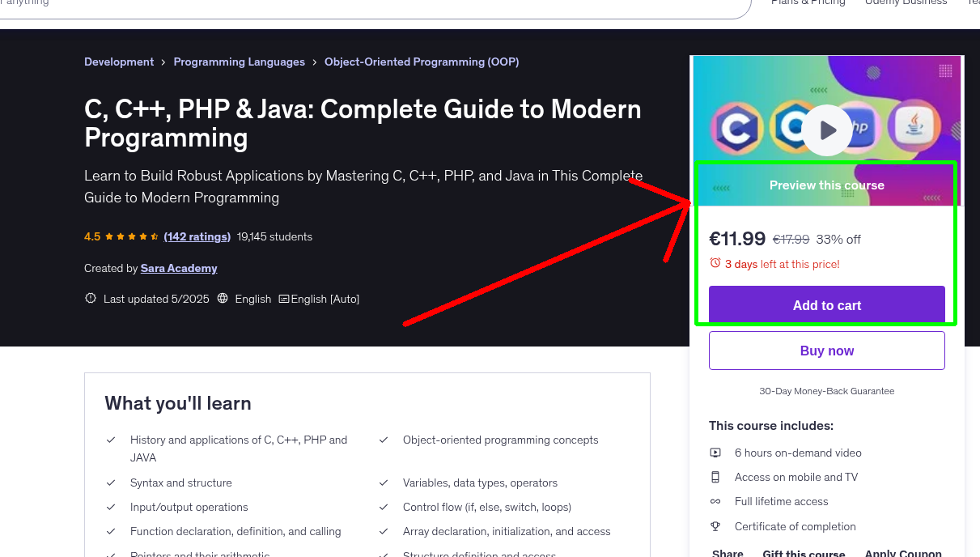This screenshot has width=980, height=557.
Task: Select Gift this course
Action: point(804,553)
